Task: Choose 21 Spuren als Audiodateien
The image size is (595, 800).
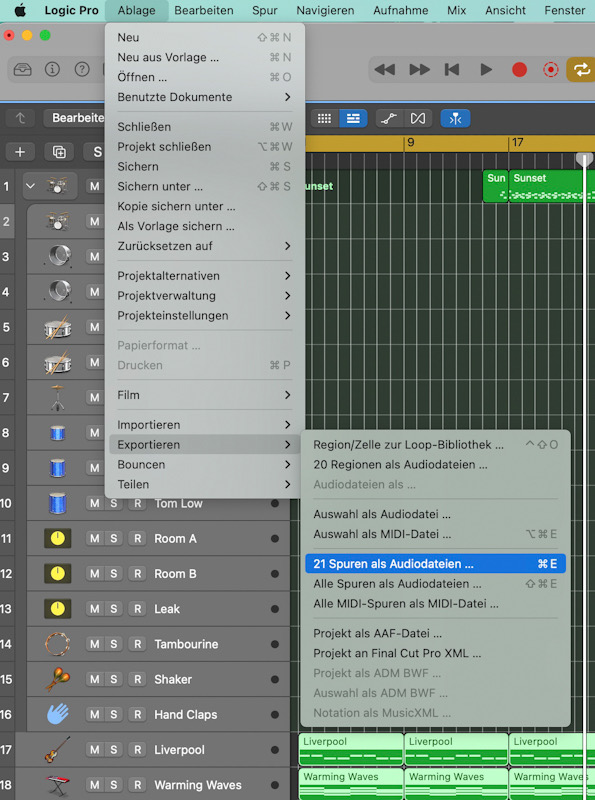Action: point(435,564)
